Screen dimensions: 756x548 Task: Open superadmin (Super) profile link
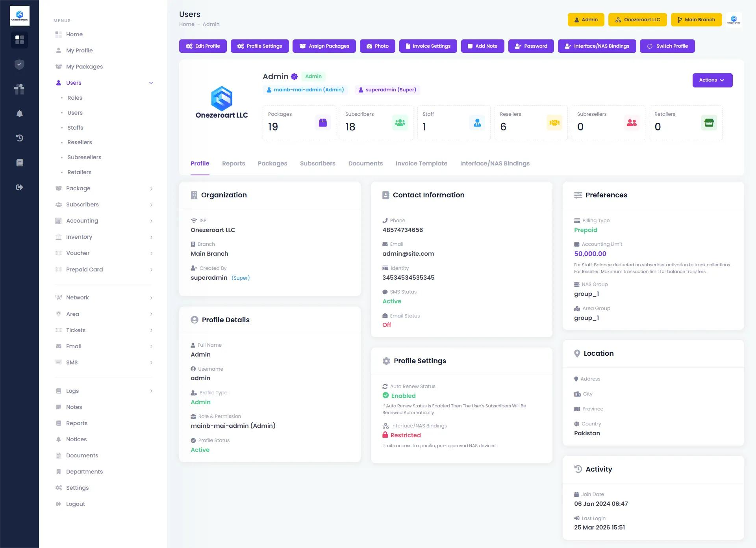[387, 90]
